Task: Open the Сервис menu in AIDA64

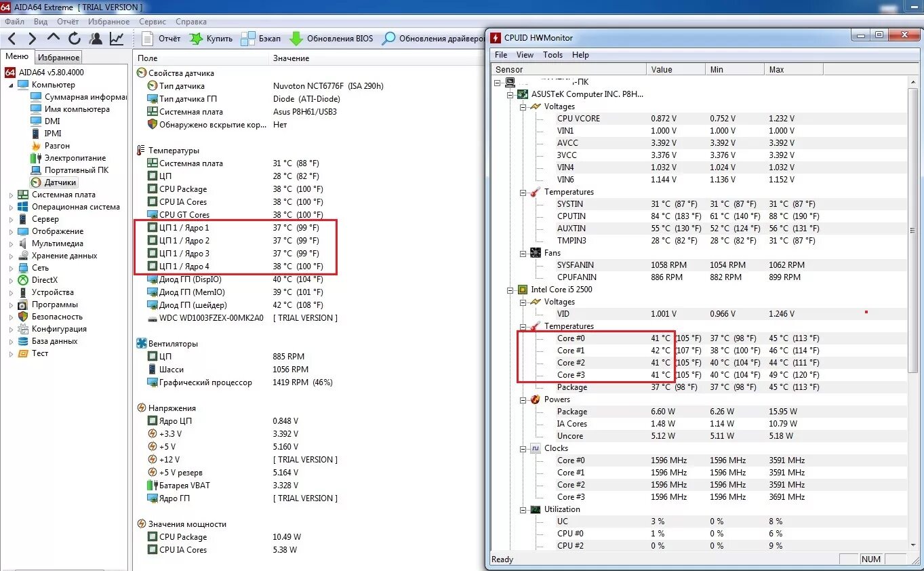Action: point(153,22)
